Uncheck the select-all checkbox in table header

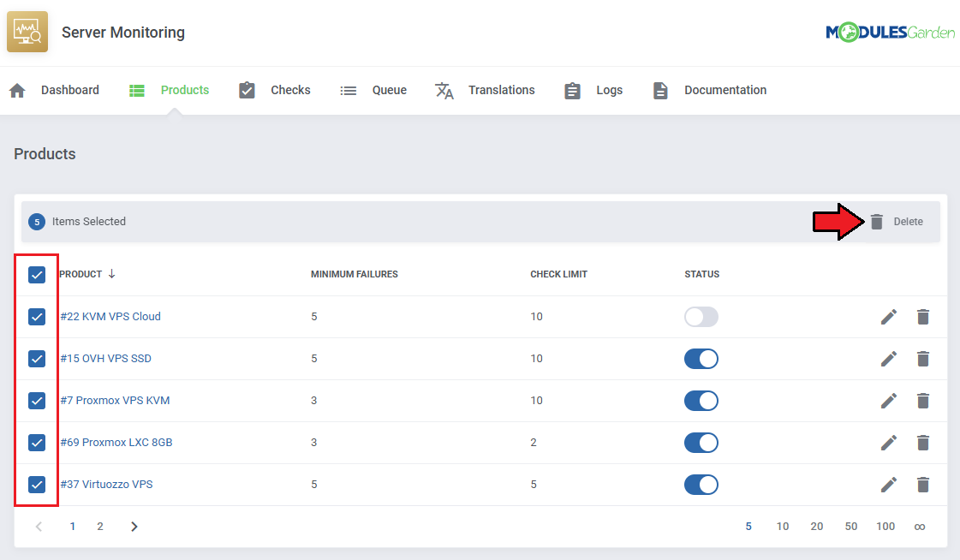37,275
